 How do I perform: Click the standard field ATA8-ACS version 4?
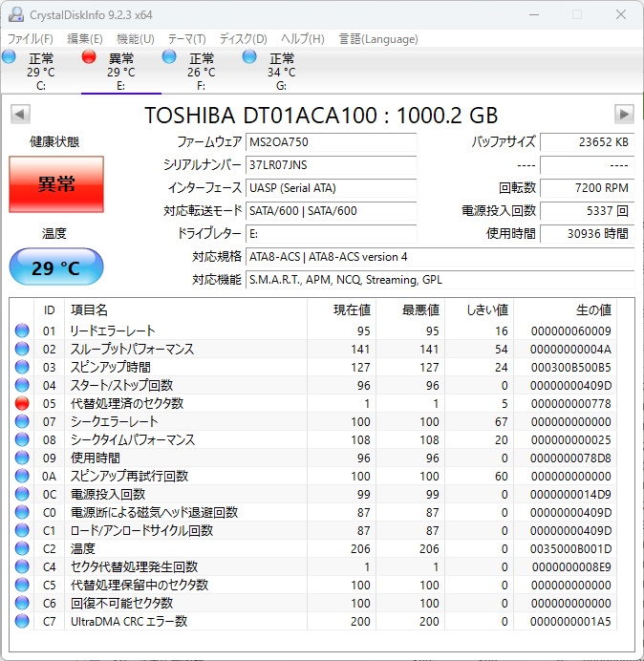(x=440, y=257)
